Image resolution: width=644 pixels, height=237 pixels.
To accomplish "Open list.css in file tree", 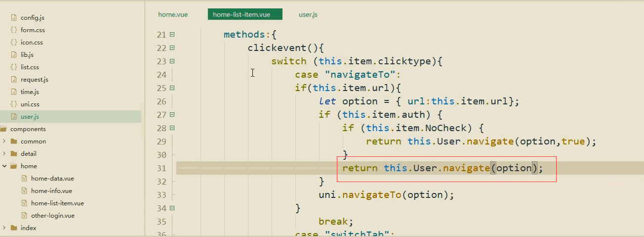I will (30, 67).
